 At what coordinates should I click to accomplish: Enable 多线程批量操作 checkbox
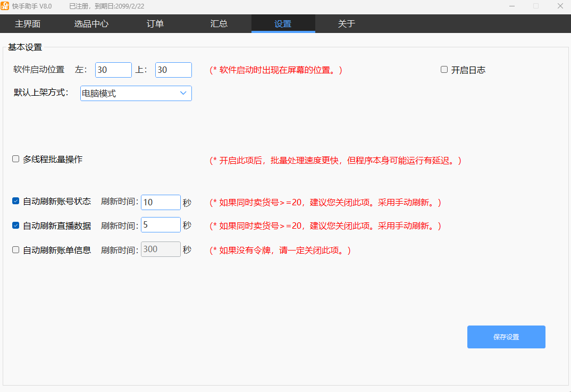pyautogui.click(x=16, y=159)
